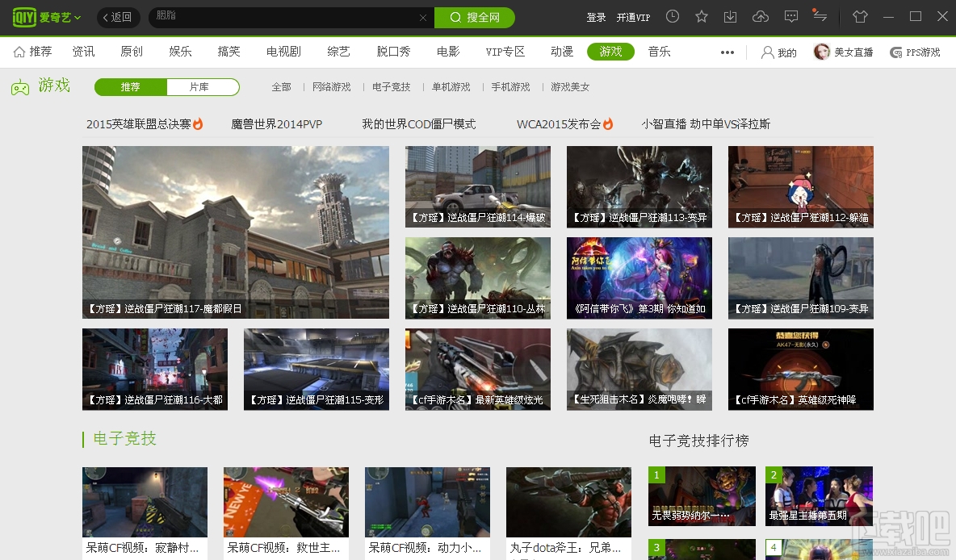Select the 电子竞技 filter
The width and height of the screenshot is (956, 560).
[391, 87]
